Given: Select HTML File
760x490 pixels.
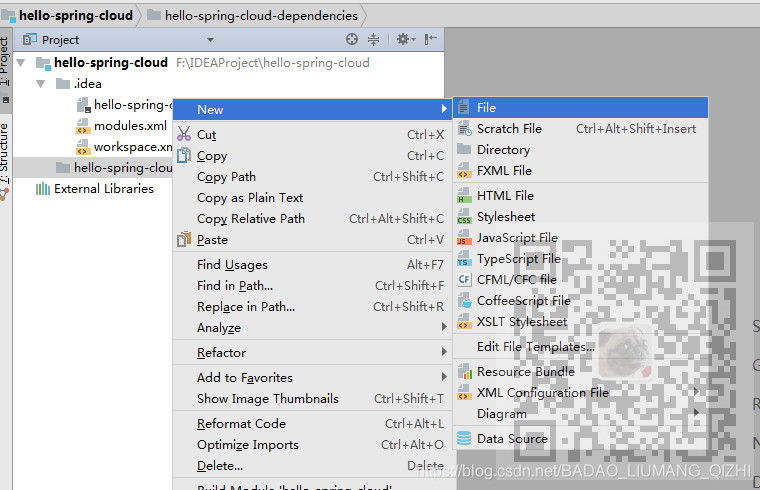Looking at the screenshot, I should 581,195.
